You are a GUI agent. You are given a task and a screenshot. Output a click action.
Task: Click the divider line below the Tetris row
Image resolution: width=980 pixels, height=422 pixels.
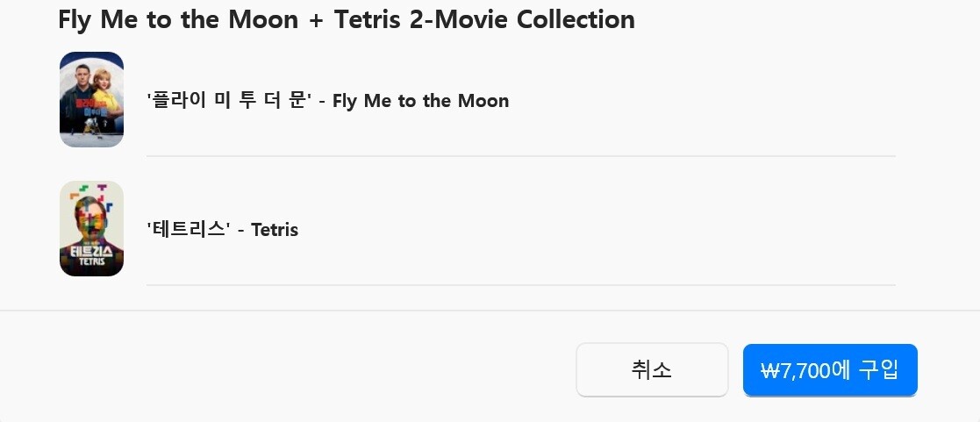(520, 285)
